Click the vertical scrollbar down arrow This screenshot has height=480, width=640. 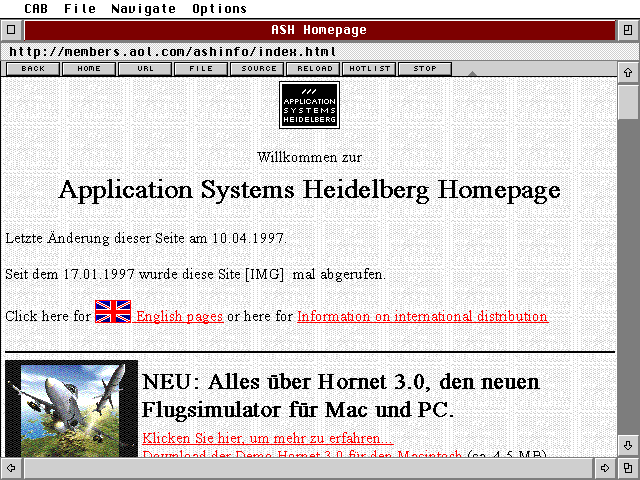[628, 445]
